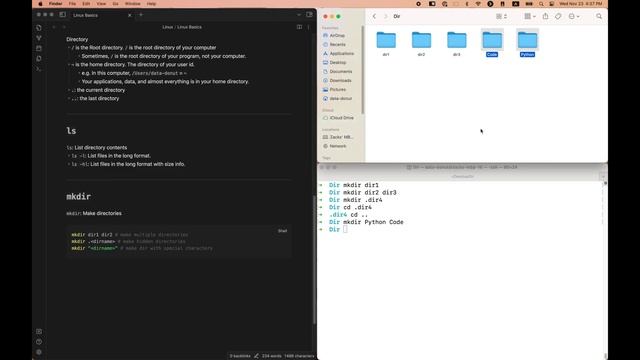Toggle Obsidian left sidebar icon

62,15
